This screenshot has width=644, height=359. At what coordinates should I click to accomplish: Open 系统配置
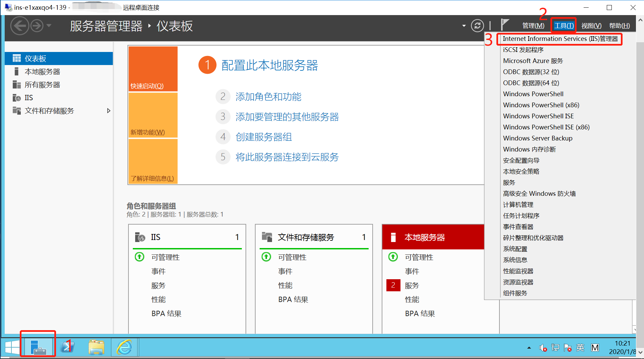(515, 249)
